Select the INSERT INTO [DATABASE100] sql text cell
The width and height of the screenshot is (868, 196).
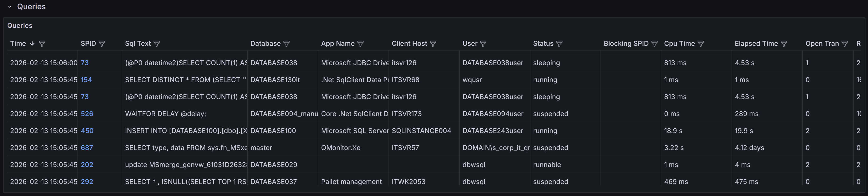(185, 131)
